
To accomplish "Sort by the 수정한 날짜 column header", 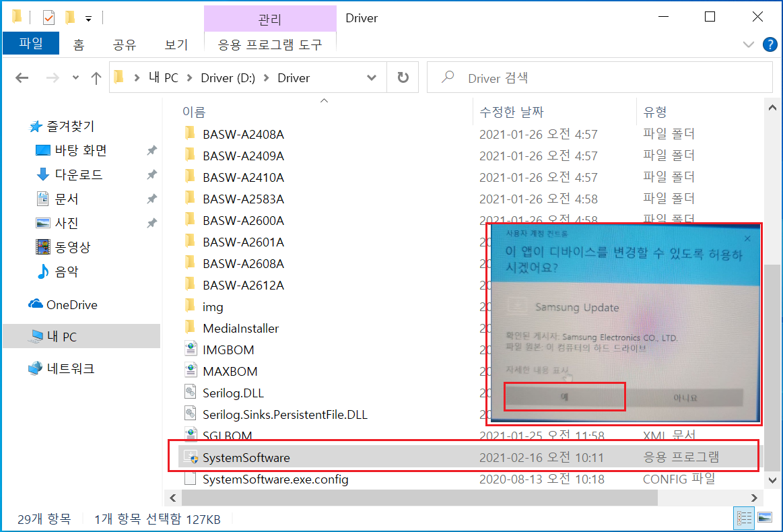I will point(512,112).
